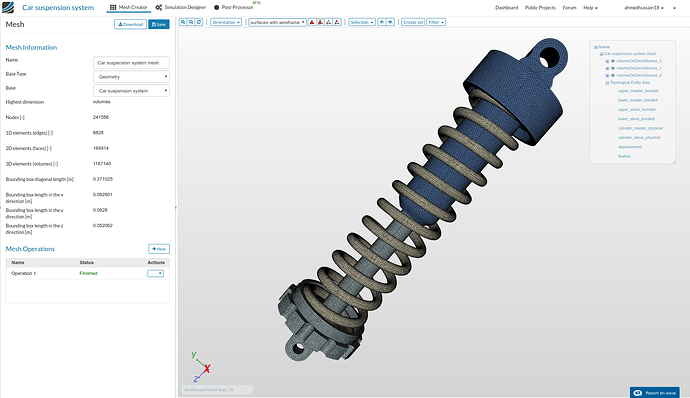This screenshot has height=398, width=690.
Task: Open the Base Car suspension system dropdown
Action: pyautogui.click(x=131, y=91)
